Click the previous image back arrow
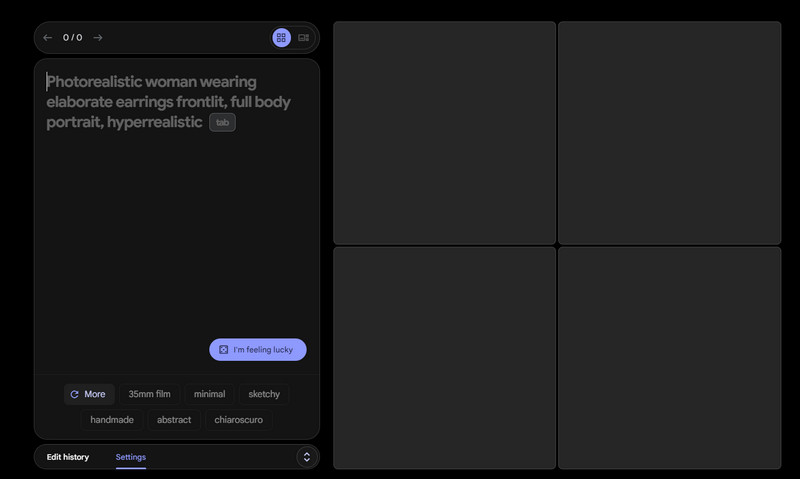Viewport: 800px width, 479px height. tap(48, 38)
